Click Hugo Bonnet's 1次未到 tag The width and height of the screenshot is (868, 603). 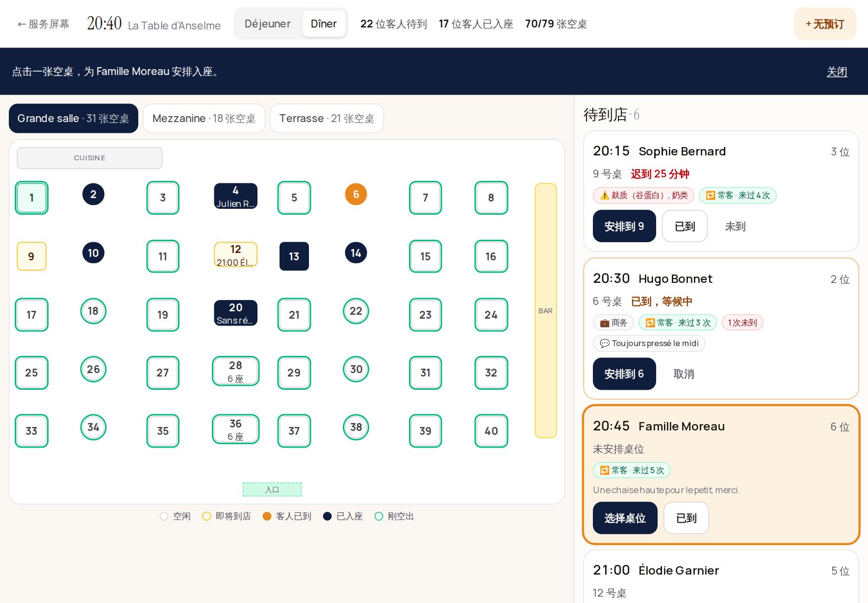tap(742, 323)
